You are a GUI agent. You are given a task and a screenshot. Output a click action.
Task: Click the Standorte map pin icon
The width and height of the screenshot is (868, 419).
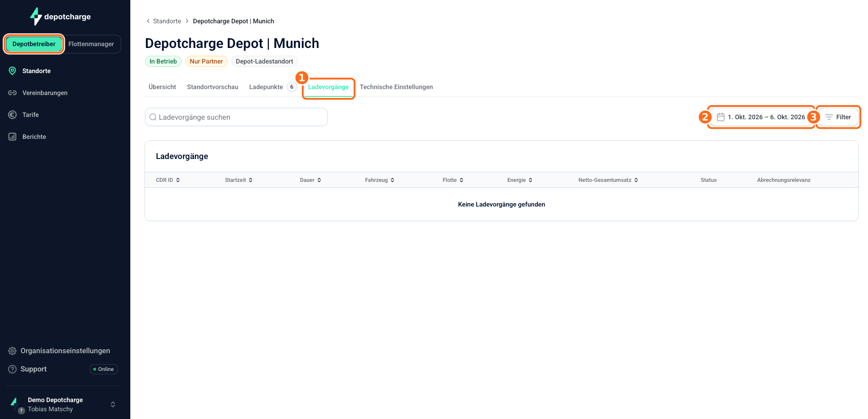coord(12,71)
